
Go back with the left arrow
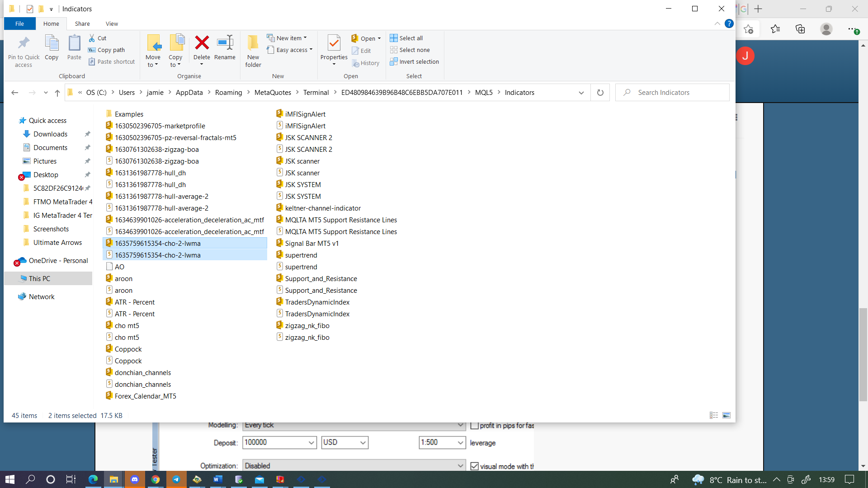(15, 93)
